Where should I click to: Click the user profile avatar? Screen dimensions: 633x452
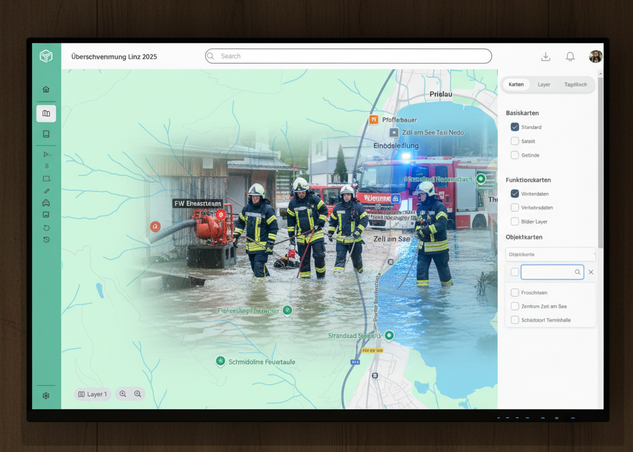[595, 57]
